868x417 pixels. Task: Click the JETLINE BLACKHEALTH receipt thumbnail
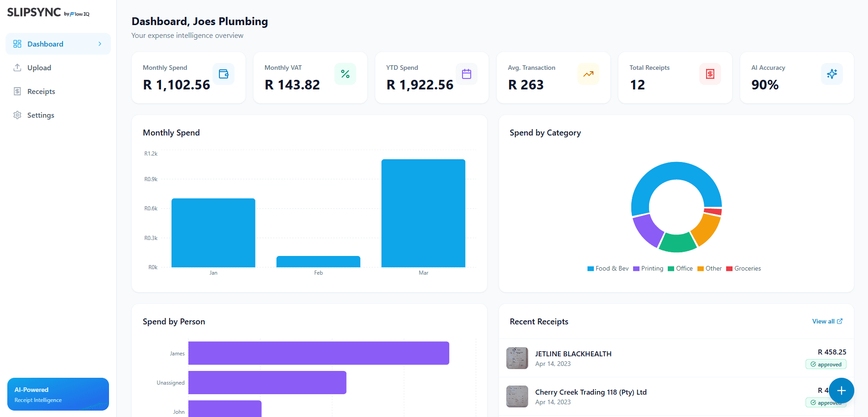tap(517, 358)
